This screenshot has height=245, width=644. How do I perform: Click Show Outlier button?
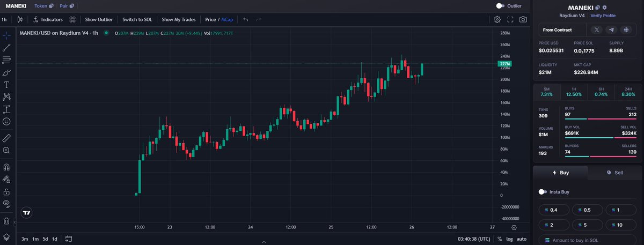(x=99, y=19)
